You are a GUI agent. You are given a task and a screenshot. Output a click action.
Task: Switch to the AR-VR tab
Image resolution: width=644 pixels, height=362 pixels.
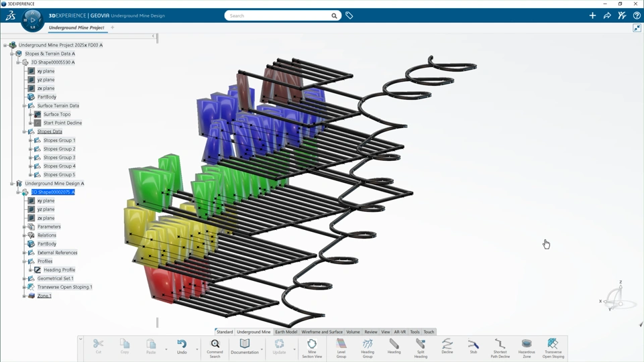click(400, 332)
